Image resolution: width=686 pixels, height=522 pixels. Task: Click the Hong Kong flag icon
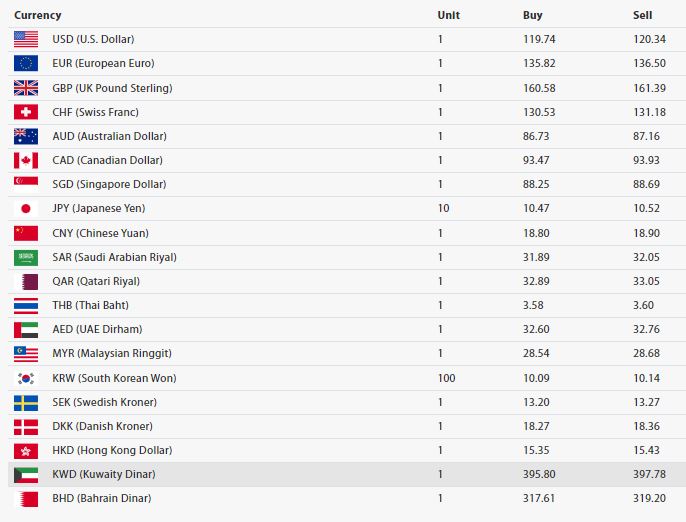coord(26,451)
